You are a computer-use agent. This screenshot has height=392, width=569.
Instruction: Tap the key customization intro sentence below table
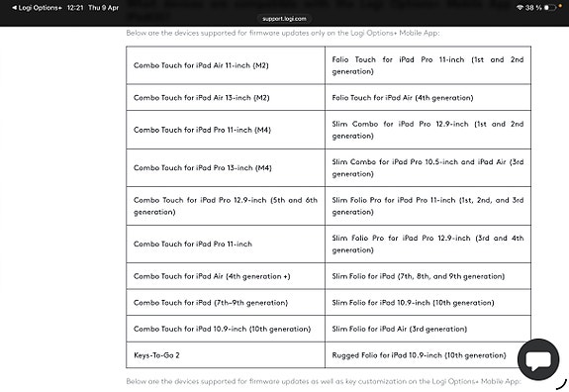click(324, 381)
